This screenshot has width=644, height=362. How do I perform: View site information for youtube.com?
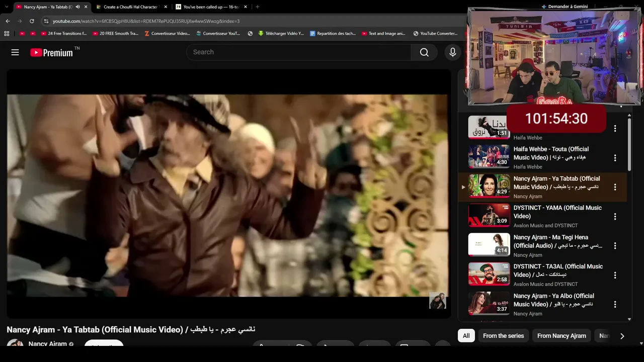[46, 21]
